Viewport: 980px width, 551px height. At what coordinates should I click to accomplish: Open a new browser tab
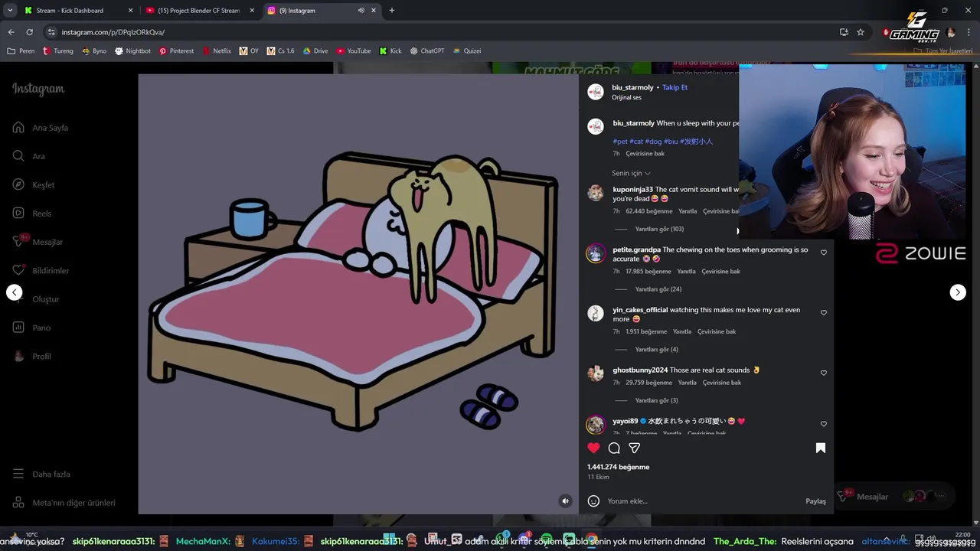[x=391, y=11]
